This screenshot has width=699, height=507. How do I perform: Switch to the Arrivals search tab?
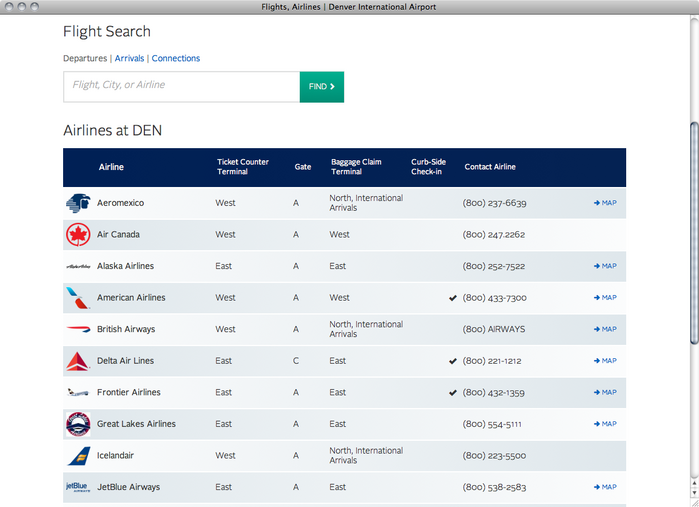(x=129, y=58)
